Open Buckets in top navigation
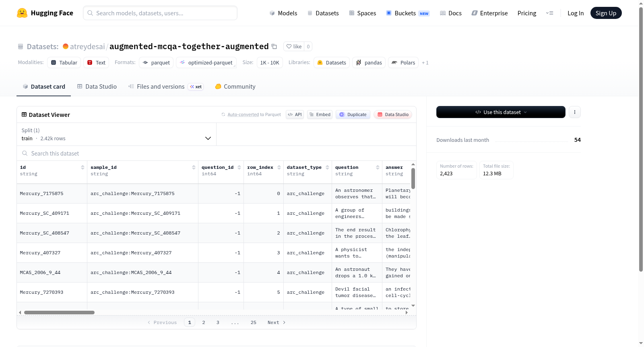 pyautogui.click(x=408, y=13)
